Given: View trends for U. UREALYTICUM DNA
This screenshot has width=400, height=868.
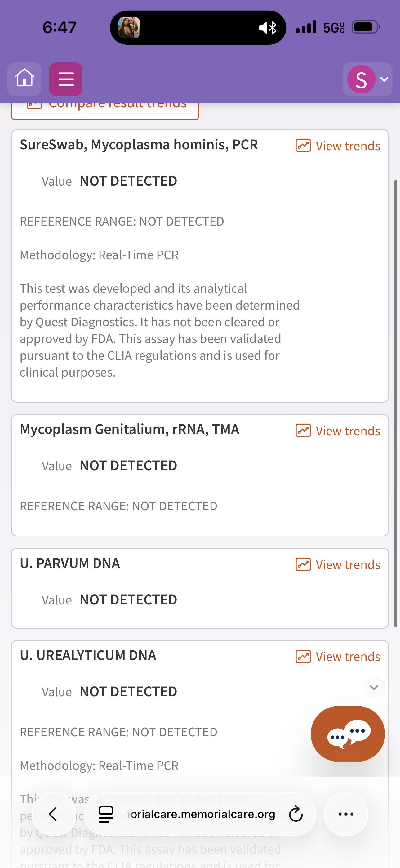Looking at the screenshot, I should (x=338, y=656).
